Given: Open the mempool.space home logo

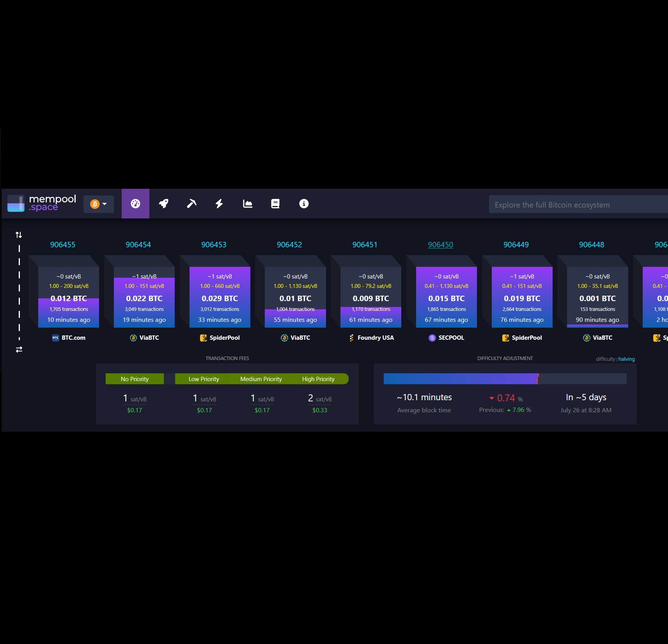Looking at the screenshot, I should (x=42, y=203).
